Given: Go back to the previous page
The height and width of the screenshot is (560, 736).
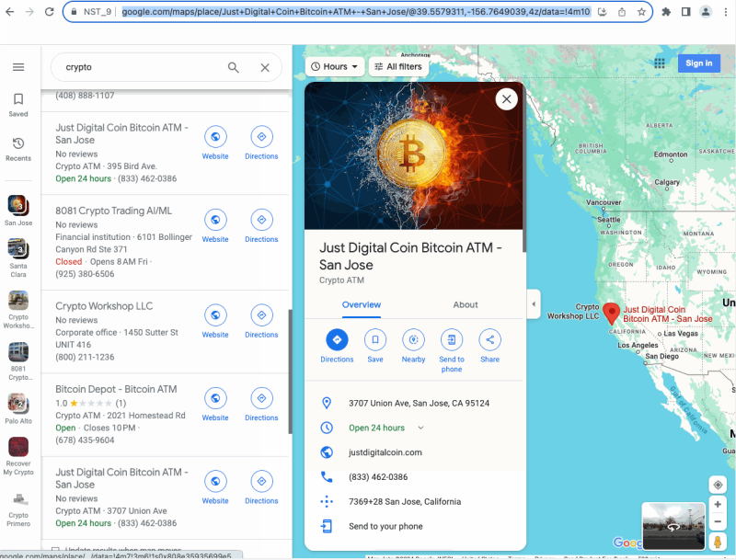Looking at the screenshot, I should tap(10, 12).
